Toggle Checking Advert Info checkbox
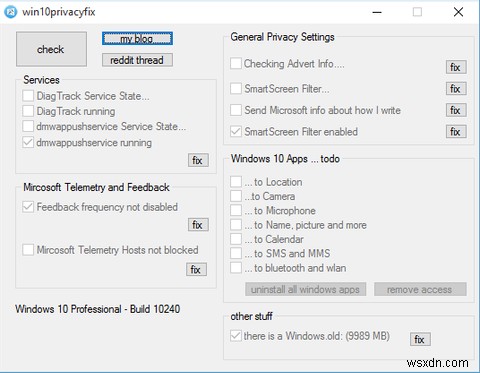This screenshot has height=373, width=480. (x=236, y=63)
